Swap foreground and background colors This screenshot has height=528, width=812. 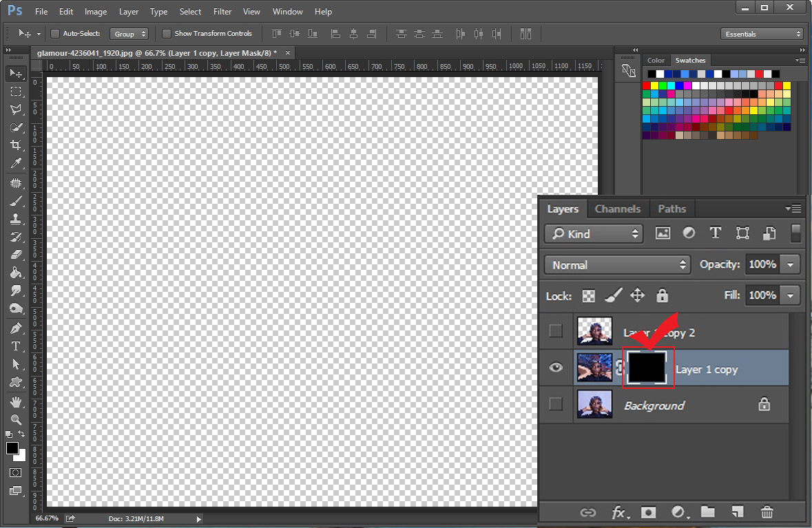[22, 434]
